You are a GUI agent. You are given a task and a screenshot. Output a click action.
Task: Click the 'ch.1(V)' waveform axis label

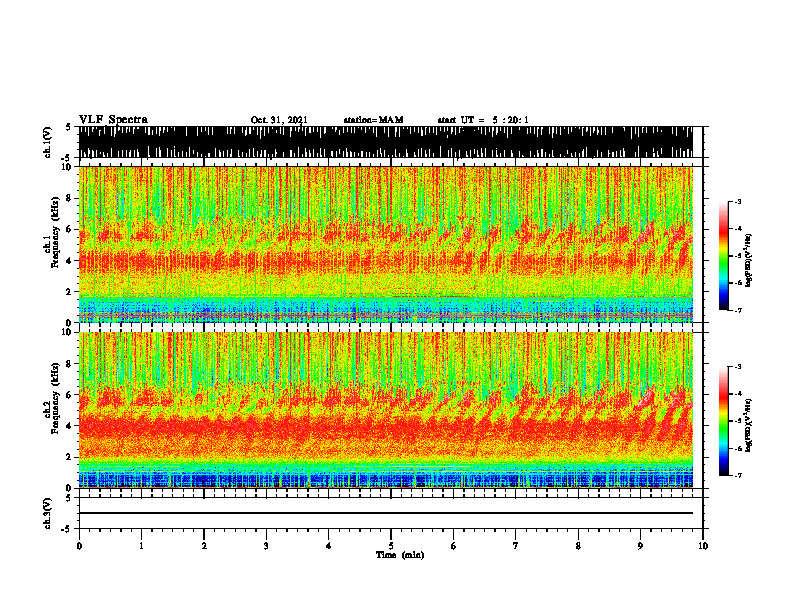coord(48,142)
